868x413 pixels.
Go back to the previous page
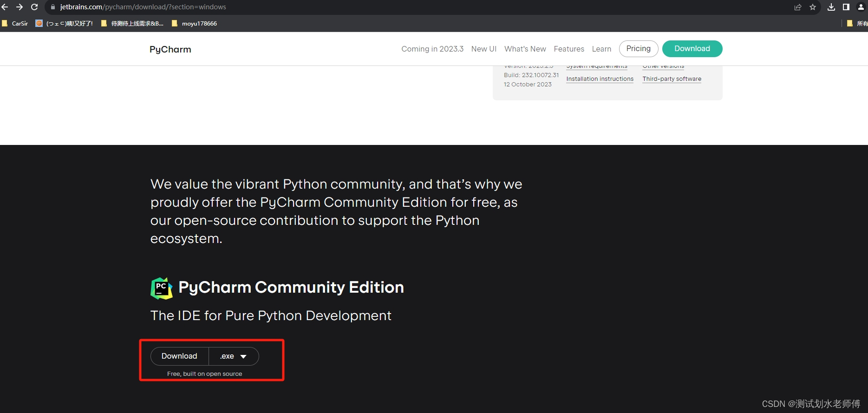click(5, 7)
